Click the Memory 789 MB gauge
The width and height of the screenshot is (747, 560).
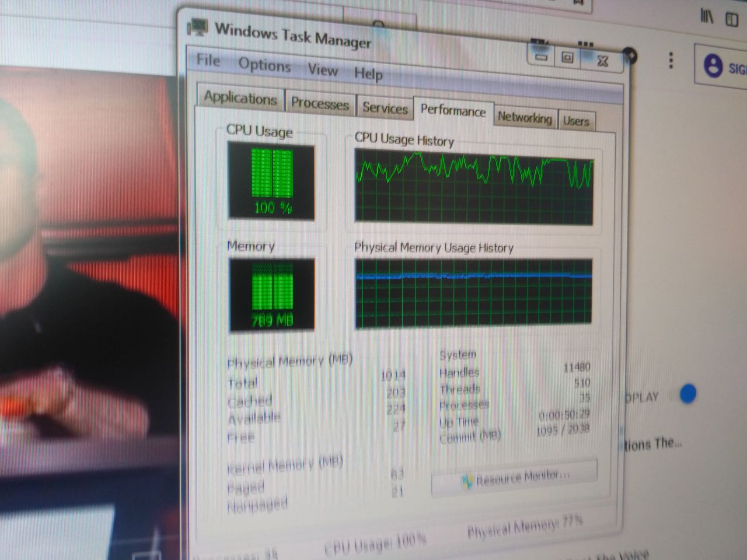coord(271,296)
